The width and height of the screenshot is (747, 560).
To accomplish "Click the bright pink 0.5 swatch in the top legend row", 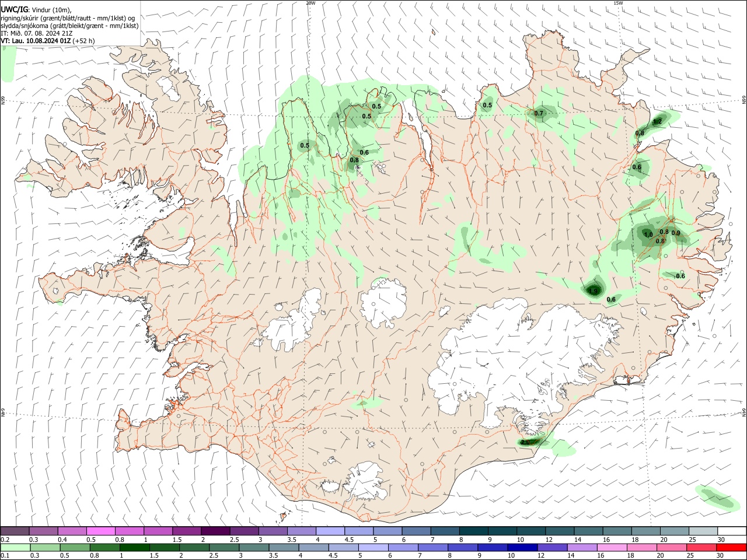I will pos(101,531).
